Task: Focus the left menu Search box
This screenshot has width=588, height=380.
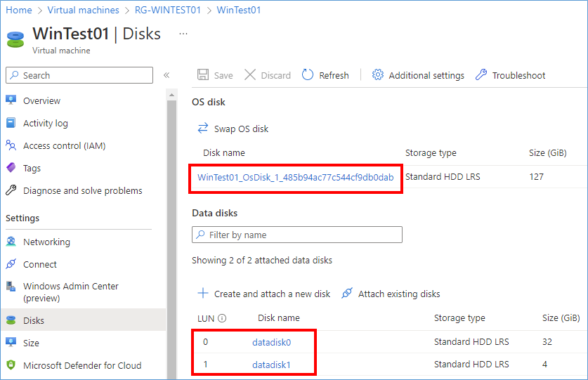Action: [x=79, y=75]
